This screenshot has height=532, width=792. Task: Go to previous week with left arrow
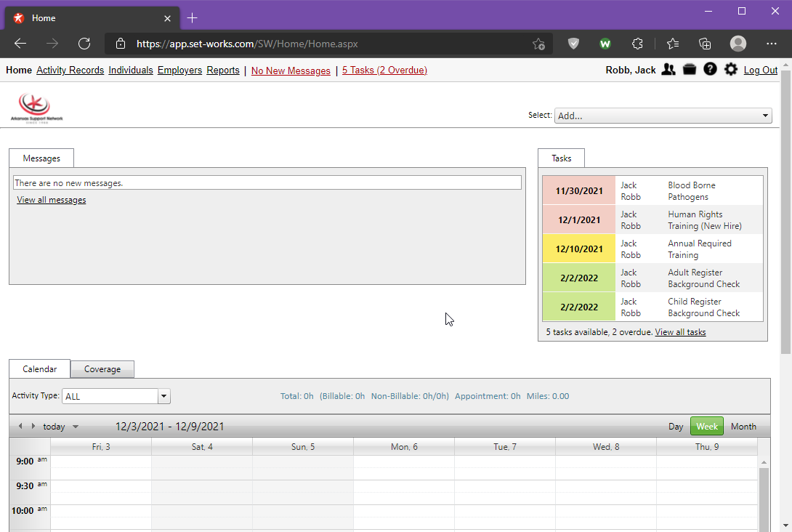20,427
